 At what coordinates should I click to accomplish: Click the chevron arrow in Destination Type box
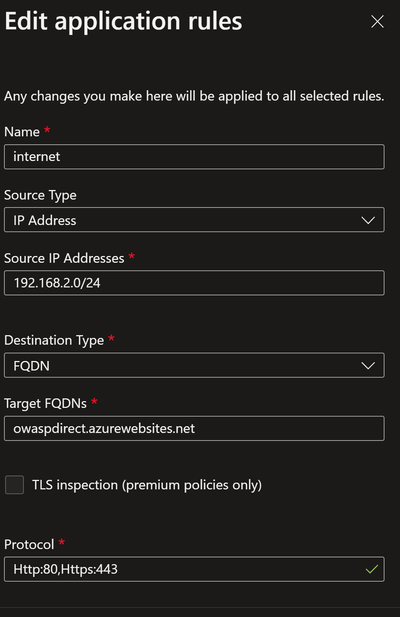tap(368, 366)
